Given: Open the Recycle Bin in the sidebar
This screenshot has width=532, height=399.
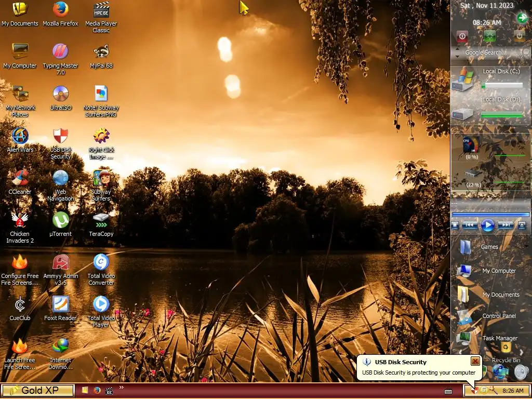Looking at the screenshot, I should [x=506, y=353].
